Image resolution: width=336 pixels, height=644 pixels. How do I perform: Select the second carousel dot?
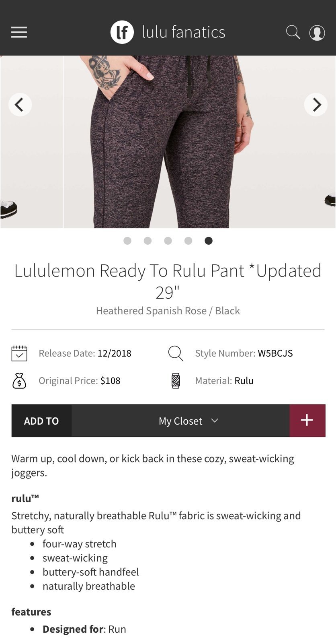tap(148, 241)
